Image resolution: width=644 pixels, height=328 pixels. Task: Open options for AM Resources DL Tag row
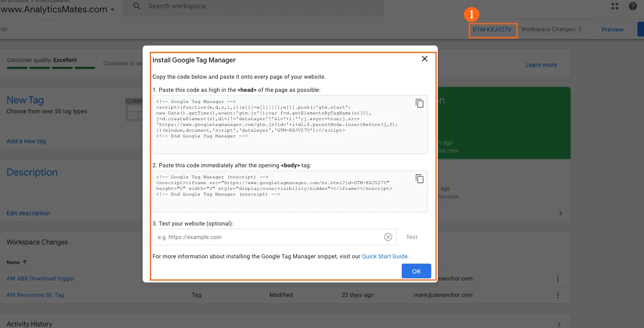coord(558,295)
